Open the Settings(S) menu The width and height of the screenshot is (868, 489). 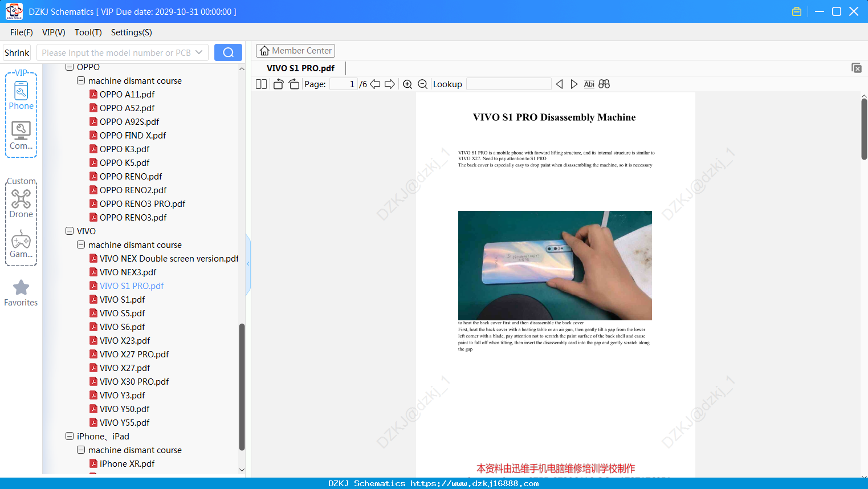[132, 32]
